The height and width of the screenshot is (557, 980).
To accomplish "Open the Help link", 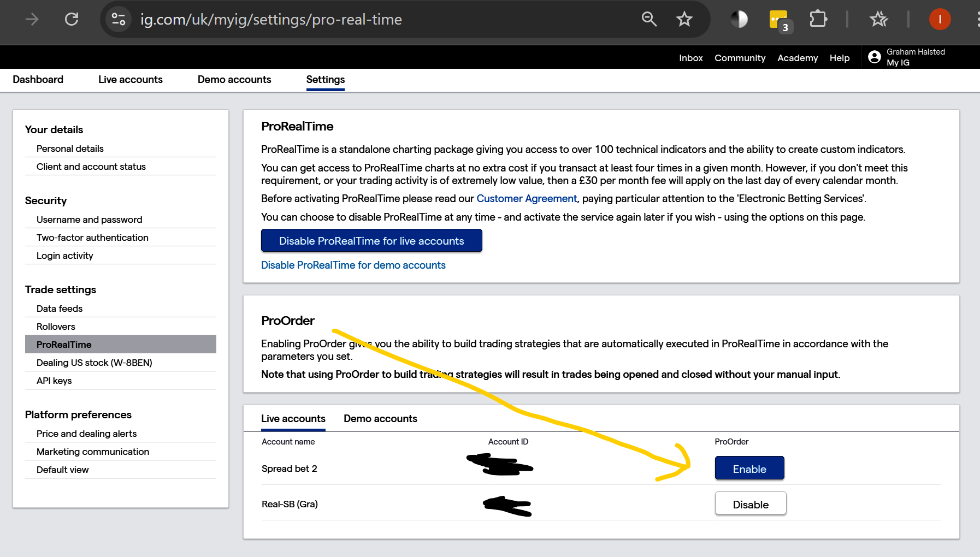I will coord(840,58).
